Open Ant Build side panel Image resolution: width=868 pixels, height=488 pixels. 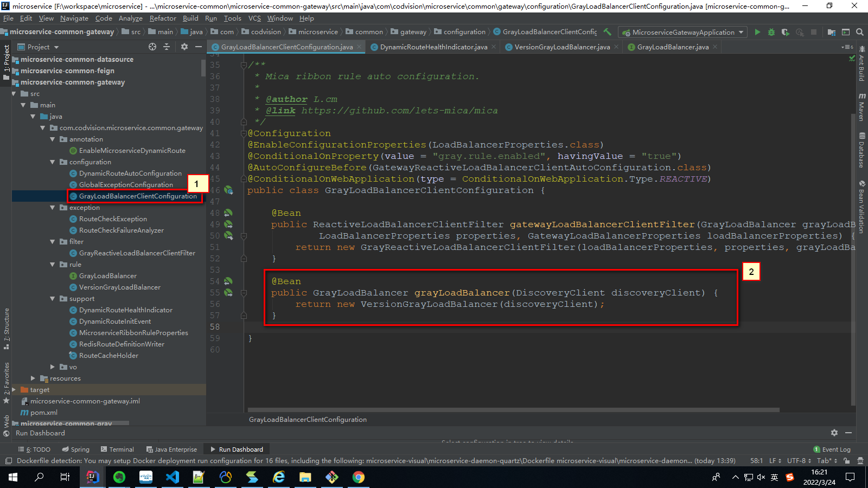[861, 64]
